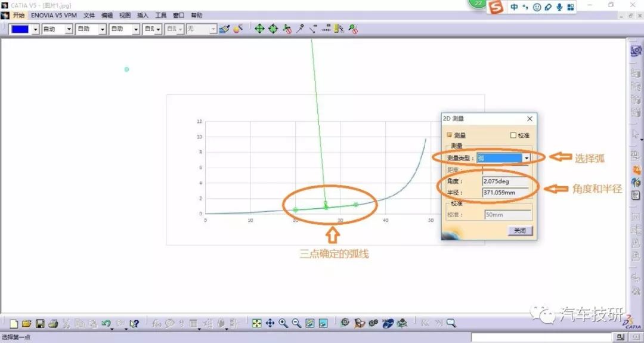Click the Zoom Out magnifier
This screenshot has width=644, height=343.
click(296, 323)
